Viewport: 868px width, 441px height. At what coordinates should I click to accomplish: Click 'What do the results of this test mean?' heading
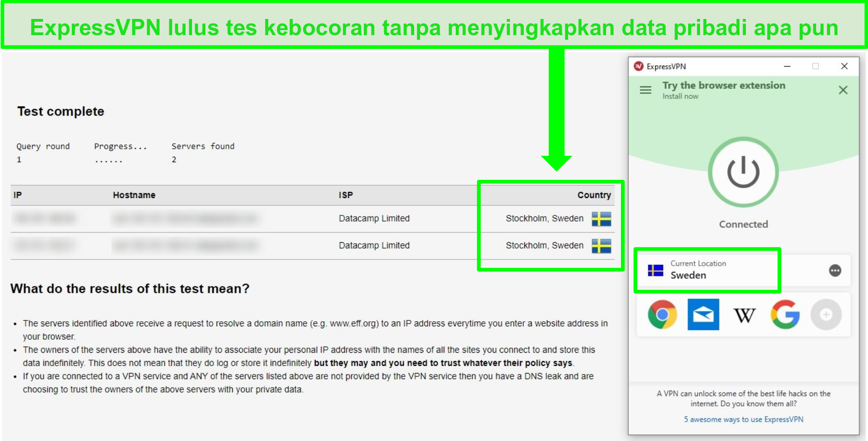[130, 289]
